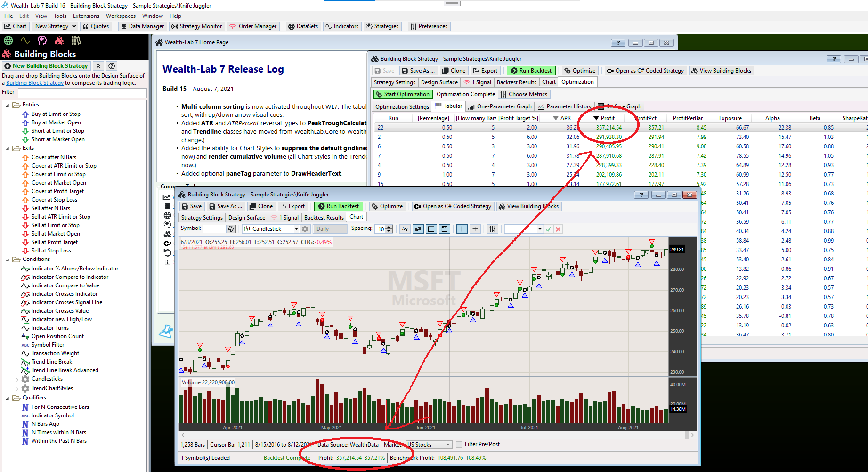
Task: Toggle the crosshair plus cursor button
Action: coord(475,229)
